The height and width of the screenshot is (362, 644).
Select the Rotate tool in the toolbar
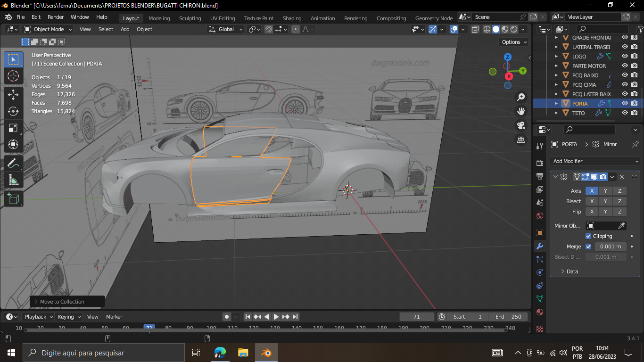pyautogui.click(x=13, y=111)
